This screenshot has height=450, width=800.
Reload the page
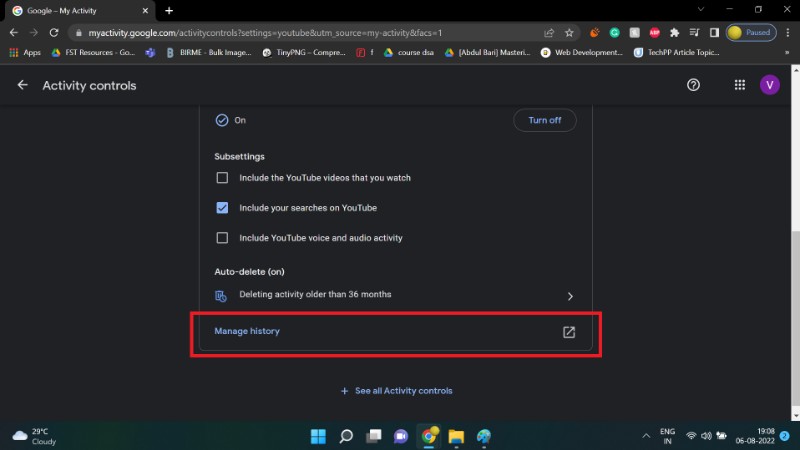coord(54,32)
